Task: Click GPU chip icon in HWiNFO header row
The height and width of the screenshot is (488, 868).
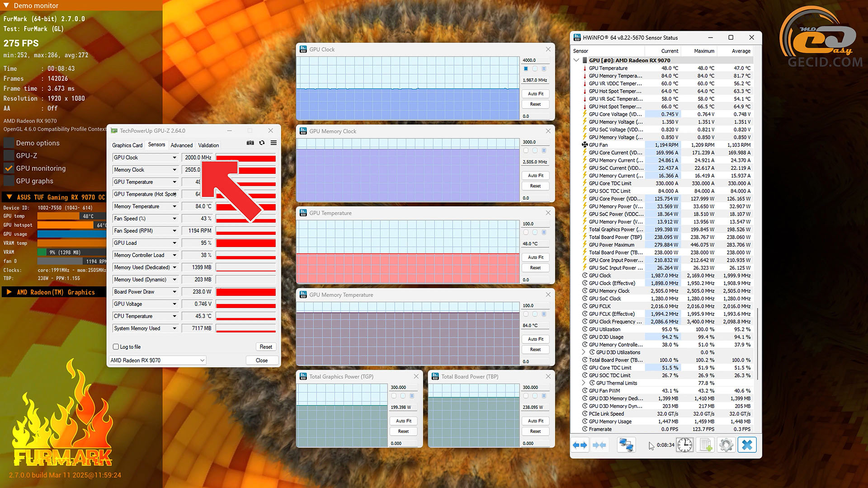Action: point(585,61)
